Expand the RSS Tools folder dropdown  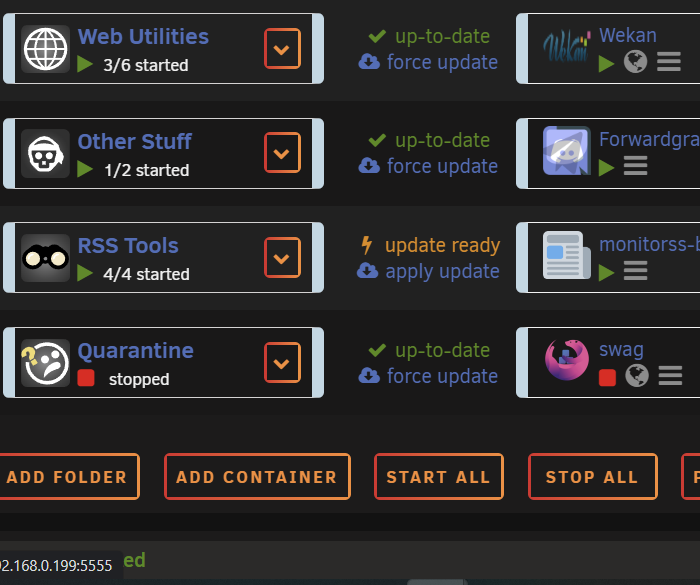click(x=282, y=258)
